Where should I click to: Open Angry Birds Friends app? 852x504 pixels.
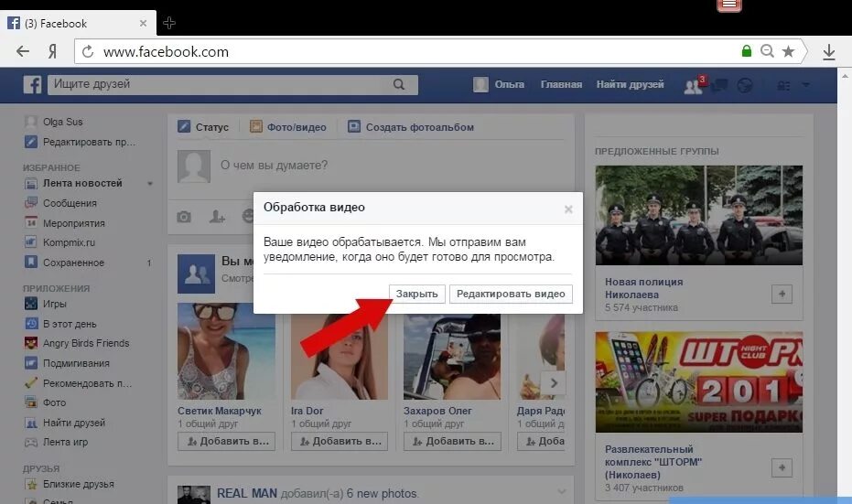(x=86, y=343)
